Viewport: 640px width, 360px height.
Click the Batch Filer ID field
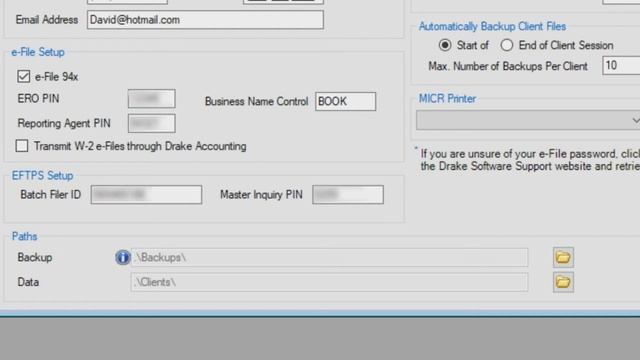tap(146, 195)
